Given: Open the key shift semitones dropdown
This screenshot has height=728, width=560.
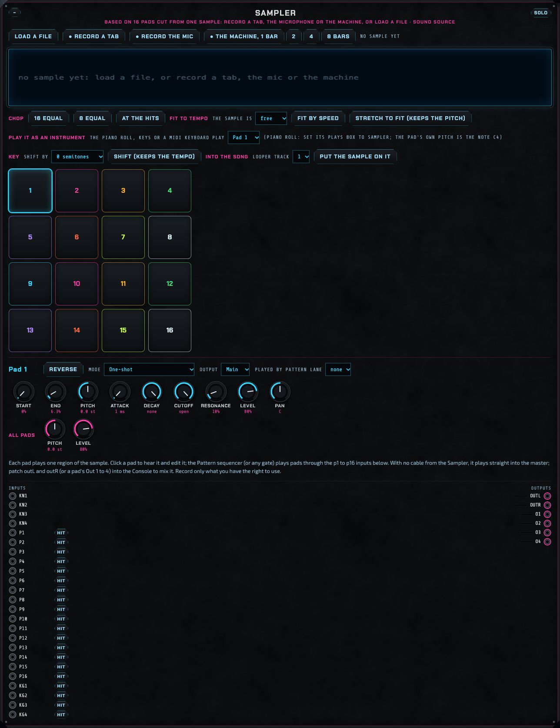Looking at the screenshot, I should [77, 157].
